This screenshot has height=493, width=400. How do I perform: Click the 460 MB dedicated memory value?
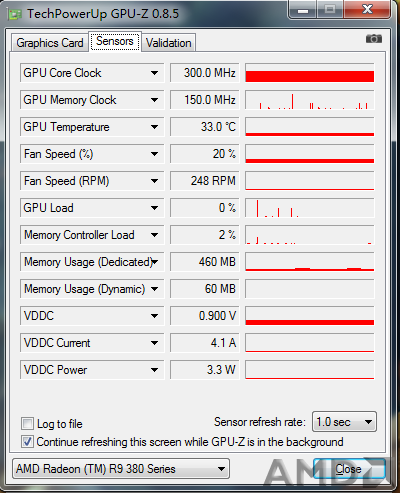(x=205, y=262)
